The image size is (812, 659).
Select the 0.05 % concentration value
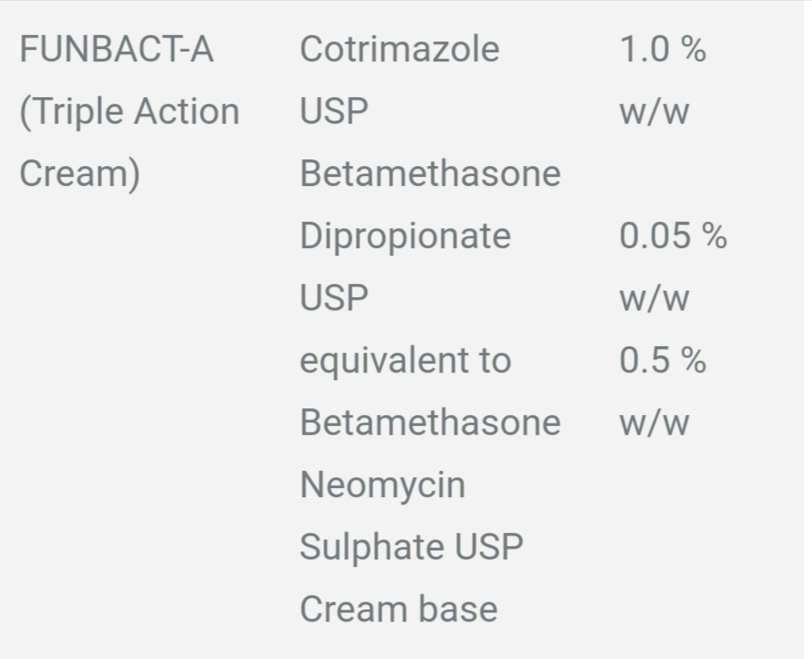click(673, 236)
